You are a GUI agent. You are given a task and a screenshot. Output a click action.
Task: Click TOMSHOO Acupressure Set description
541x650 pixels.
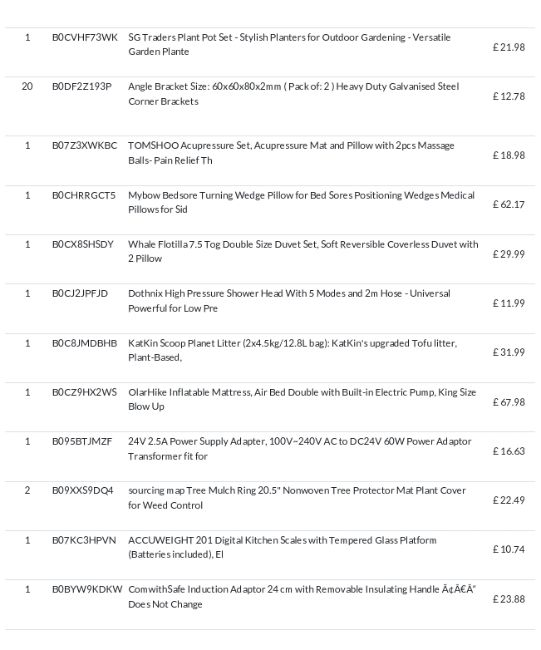tap(291, 153)
